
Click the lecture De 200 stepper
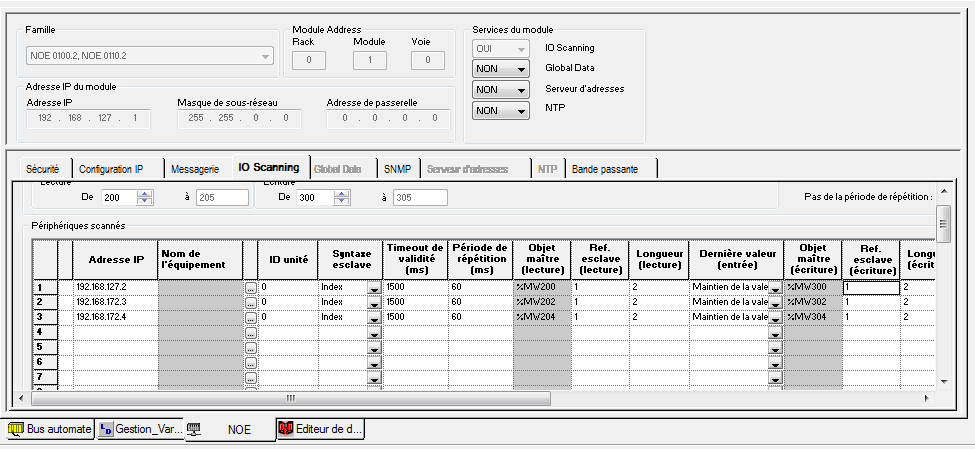coord(145,198)
